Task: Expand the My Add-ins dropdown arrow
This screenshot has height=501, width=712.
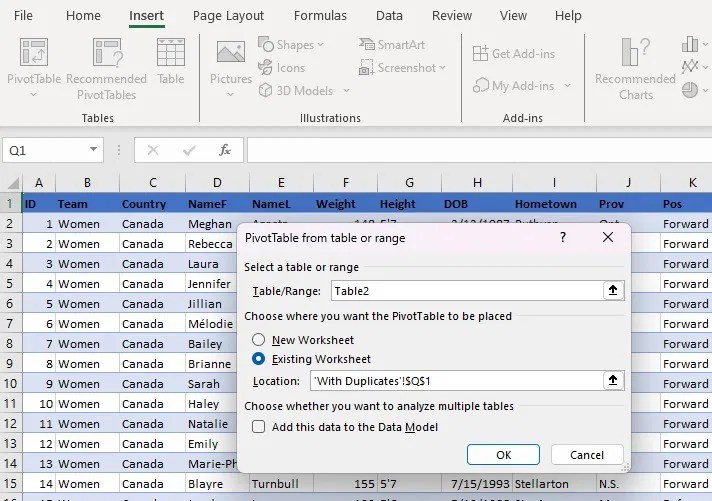Action: tap(567, 85)
